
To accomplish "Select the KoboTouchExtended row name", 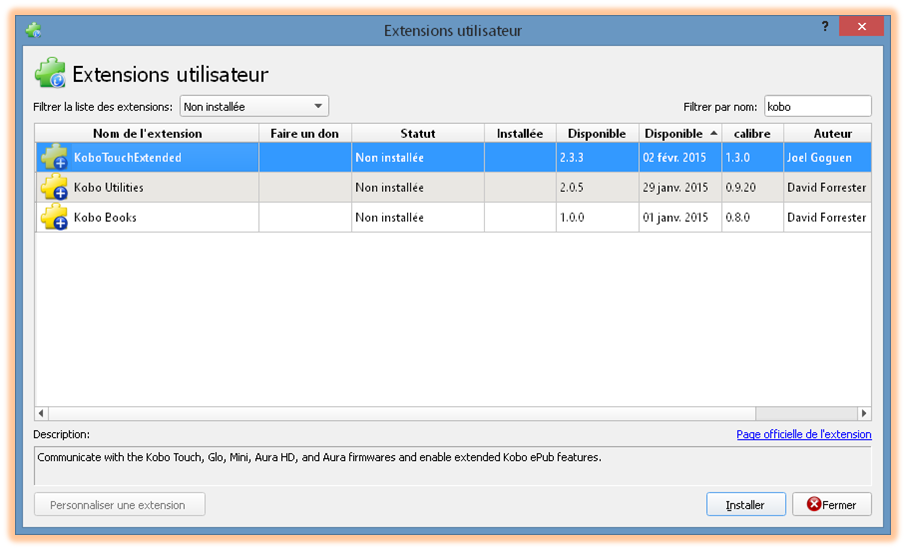I will click(x=128, y=158).
